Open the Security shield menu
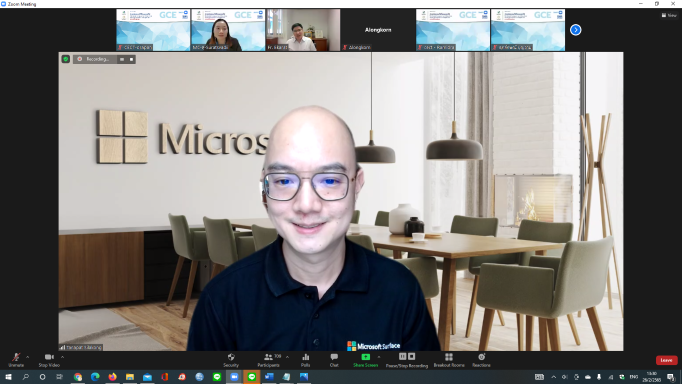The width and height of the screenshot is (682, 384). point(231,360)
